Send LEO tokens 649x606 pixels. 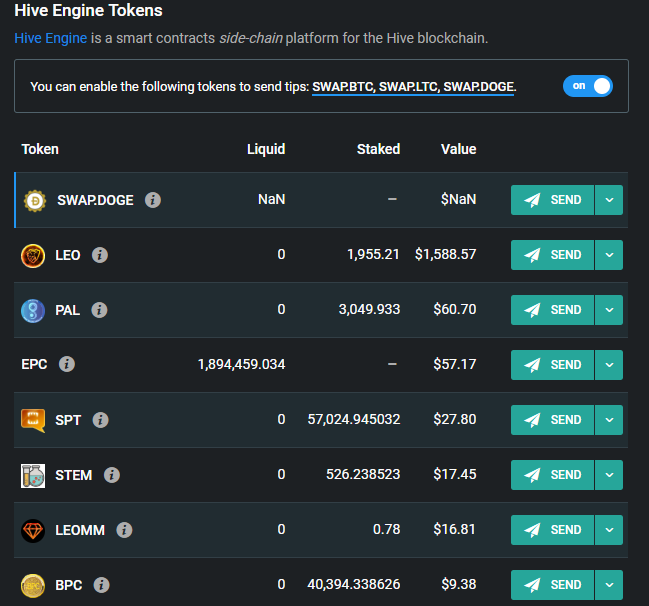click(x=552, y=255)
